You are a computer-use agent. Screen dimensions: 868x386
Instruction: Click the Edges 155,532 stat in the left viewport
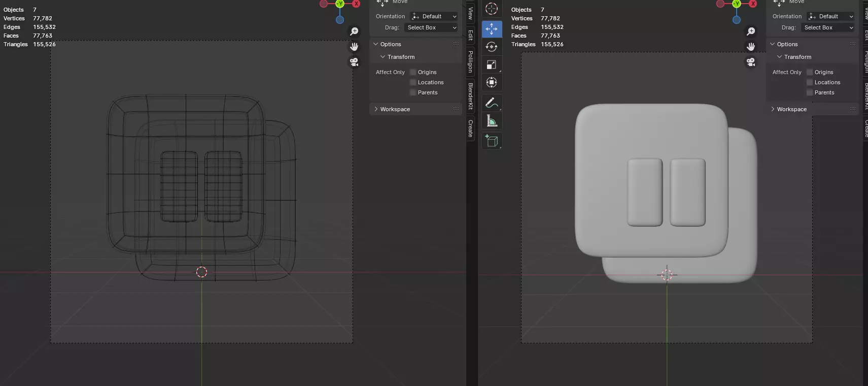[x=29, y=27]
